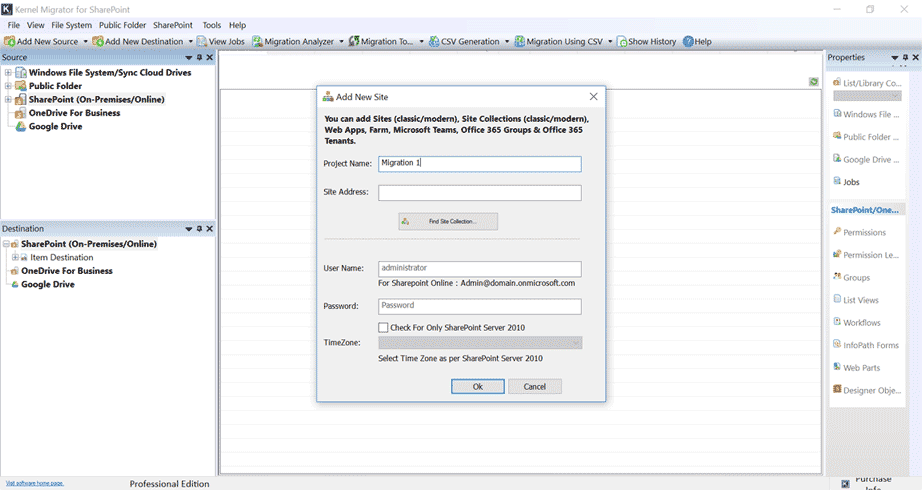Open Google Drive ... in Properties panel

(866, 159)
